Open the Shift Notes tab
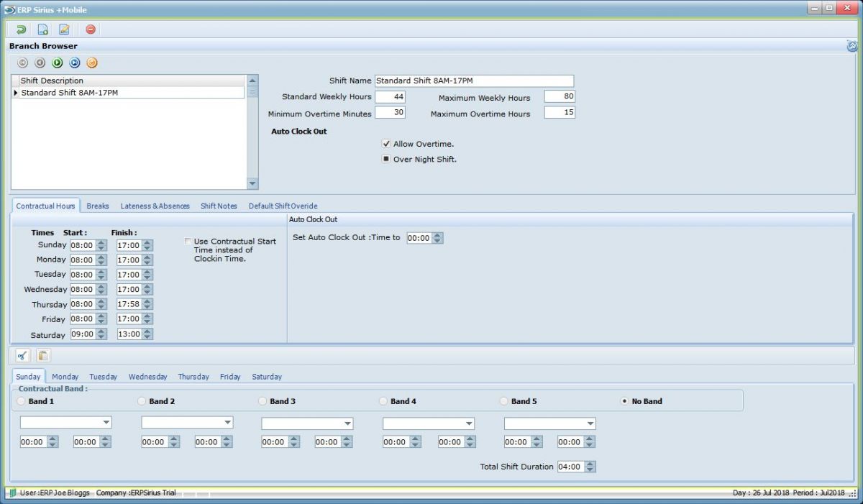Image resolution: width=863 pixels, height=504 pixels. click(219, 206)
